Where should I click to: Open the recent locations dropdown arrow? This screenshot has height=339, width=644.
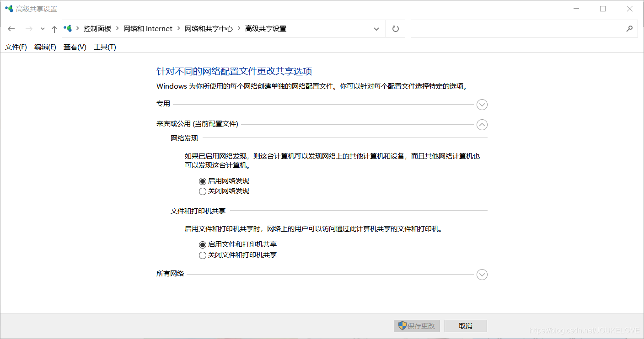coord(43,29)
